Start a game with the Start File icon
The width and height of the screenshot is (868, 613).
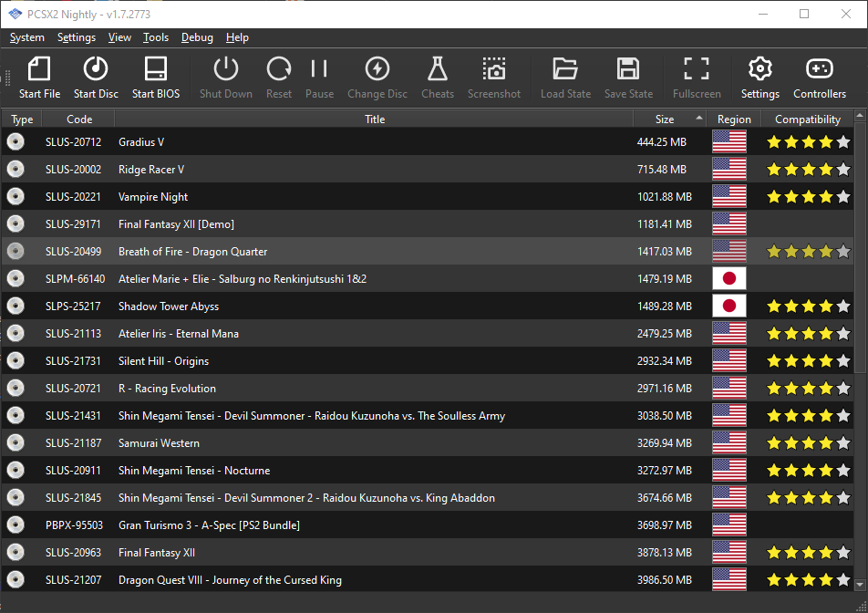tap(38, 78)
